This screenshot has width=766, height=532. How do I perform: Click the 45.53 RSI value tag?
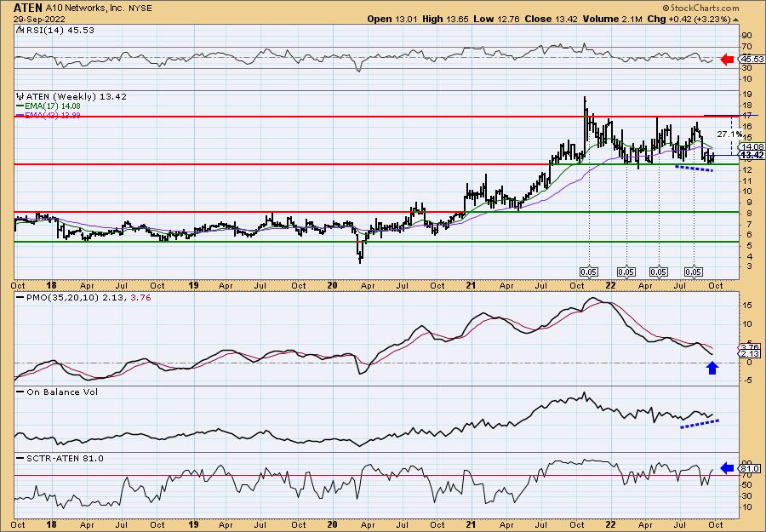click(x=752, y=59)
